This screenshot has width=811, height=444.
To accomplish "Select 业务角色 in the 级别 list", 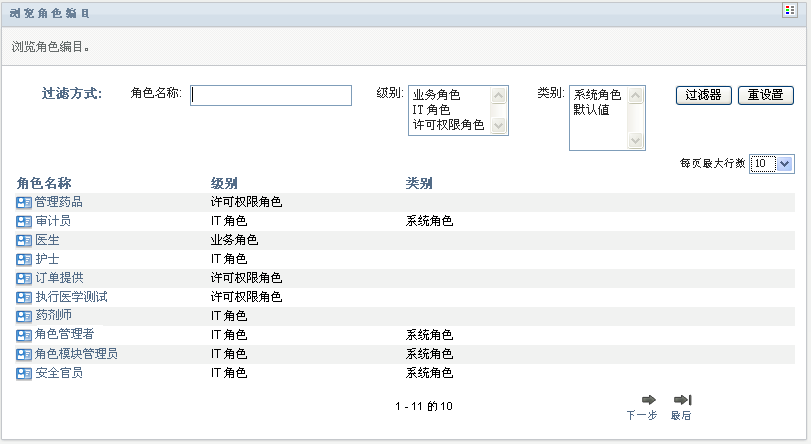I will click(437, 95).
